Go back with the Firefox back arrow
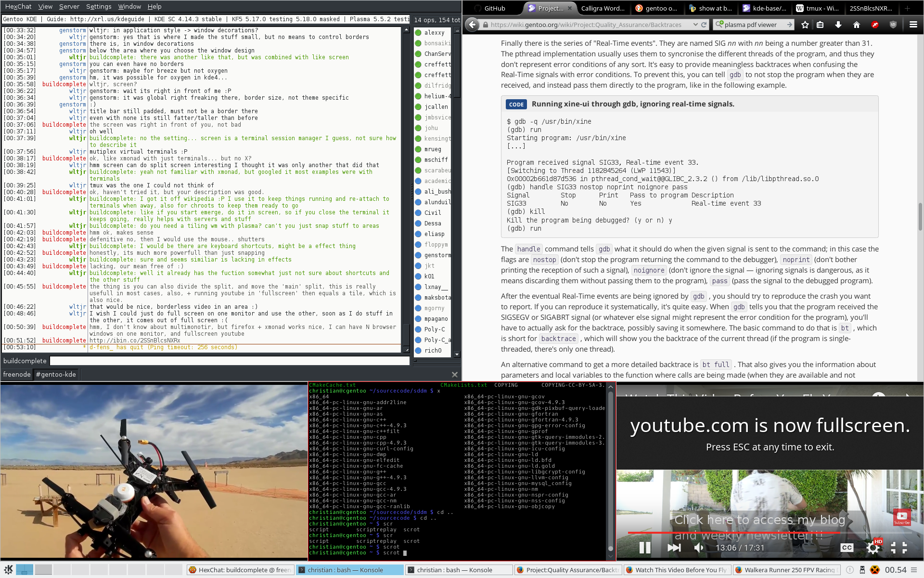924x578 pixels. click(473, 25)
